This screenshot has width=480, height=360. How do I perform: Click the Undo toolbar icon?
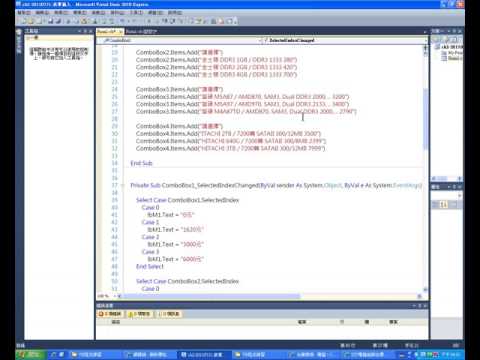123,21
